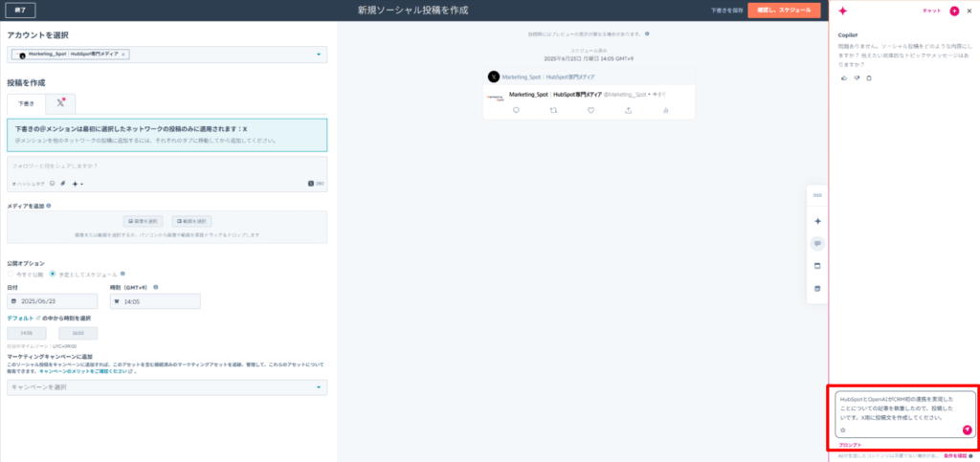Click the 条件を確認 link at the bottom
Screen dimensions: 980x462
pyautogui.click(x=955, y=456)
